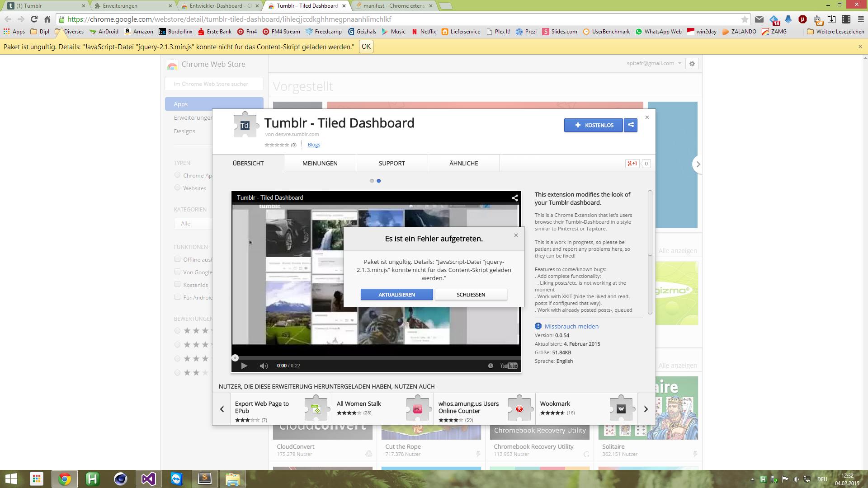This screenshot has width=868, height=488.
Task: Close the error dialog with X
Action: pos(516,235)
